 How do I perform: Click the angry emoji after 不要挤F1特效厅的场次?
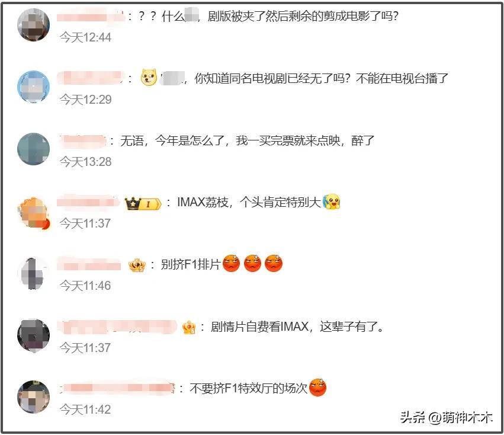317,388
